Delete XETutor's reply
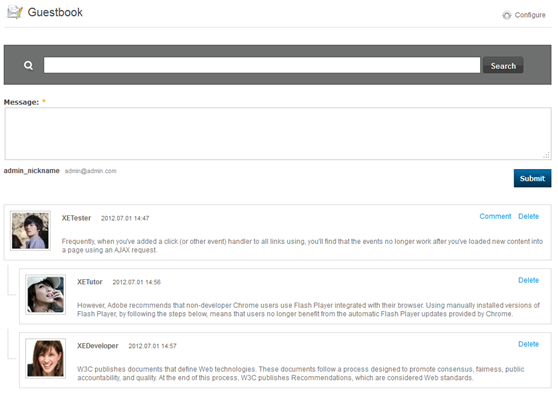This screenshot has height=411, width=558. (x=528, y=280)
